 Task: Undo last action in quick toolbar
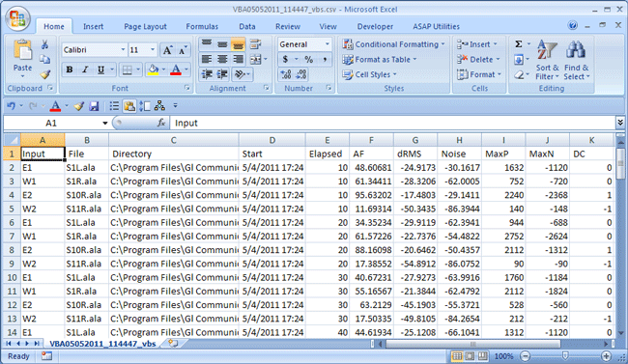coord(12,105)
